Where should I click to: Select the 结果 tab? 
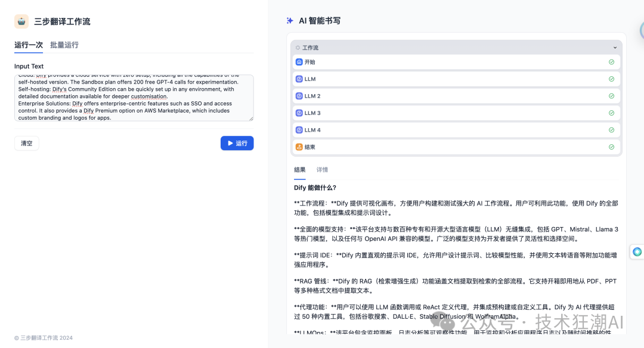pyautogui.click(x=300, y=170)
